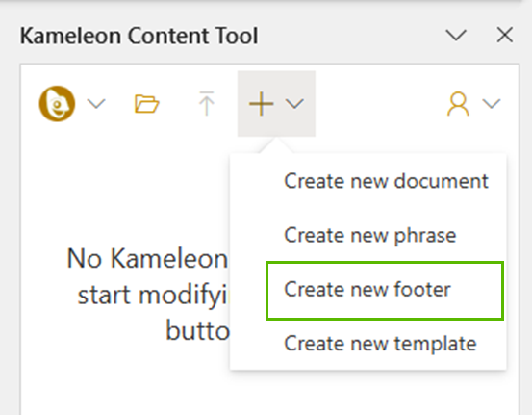Click the partially hidden 'butto' text

point(197,330)
